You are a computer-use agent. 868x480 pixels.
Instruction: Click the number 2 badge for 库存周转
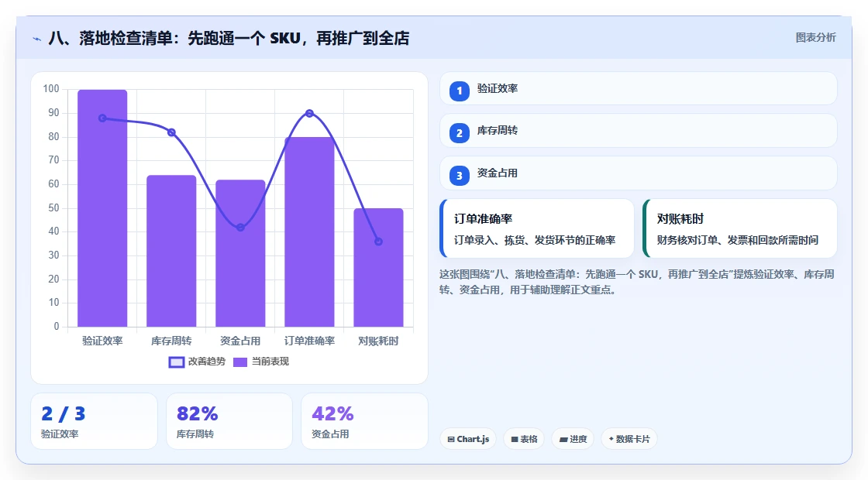pyautogui.click(x=459, y=133)
